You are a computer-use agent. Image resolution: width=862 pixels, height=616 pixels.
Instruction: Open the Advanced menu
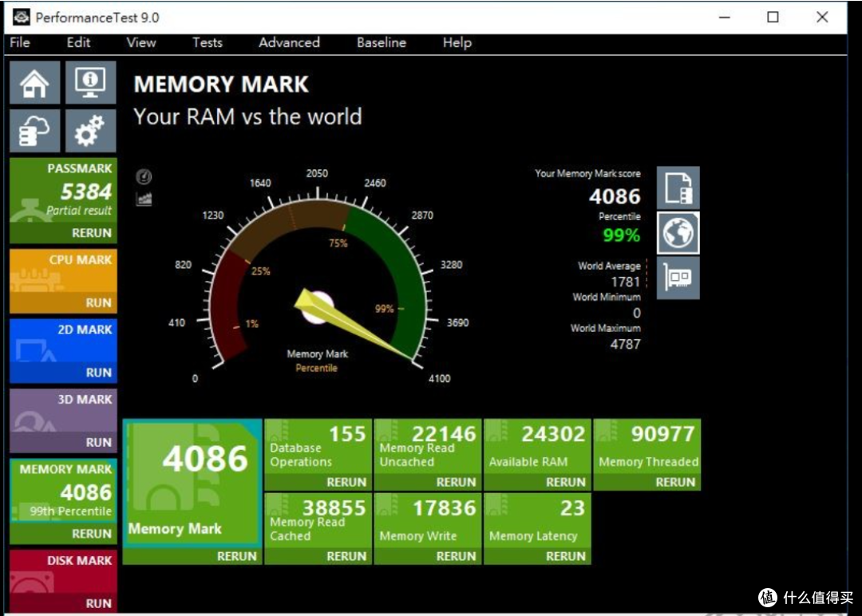coord(289,42)
